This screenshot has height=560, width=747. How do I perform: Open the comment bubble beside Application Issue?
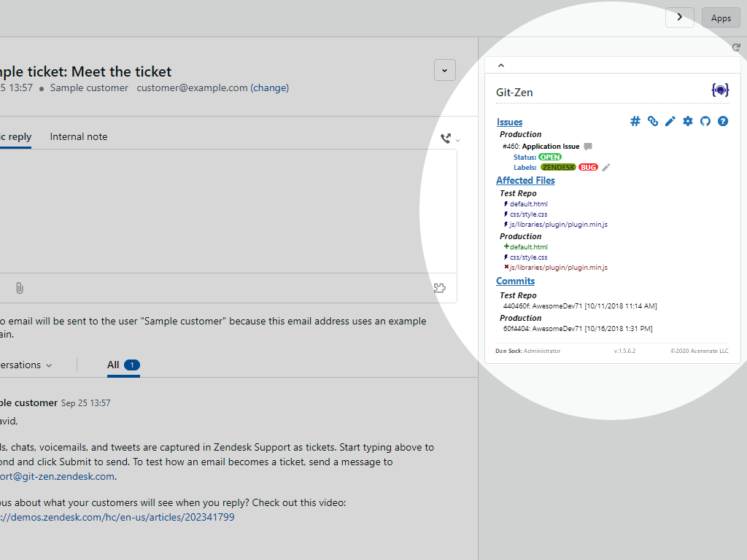point(588,146)
